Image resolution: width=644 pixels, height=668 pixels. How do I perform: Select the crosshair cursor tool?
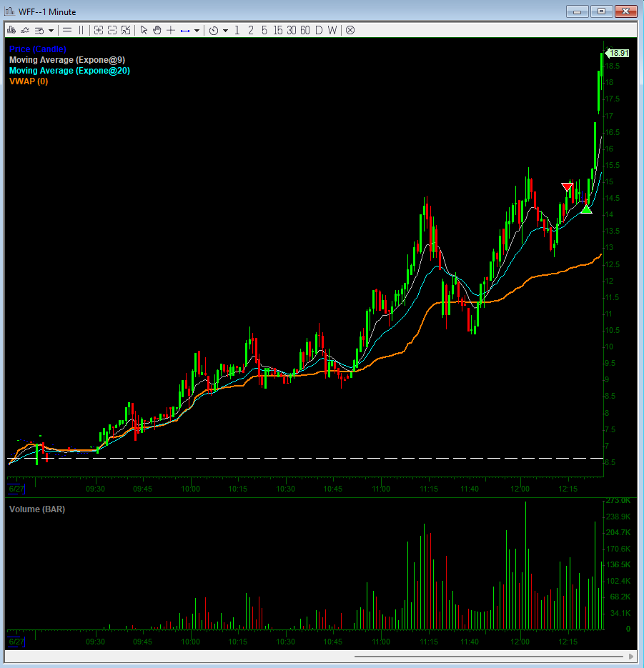click(x=171, y=30)
